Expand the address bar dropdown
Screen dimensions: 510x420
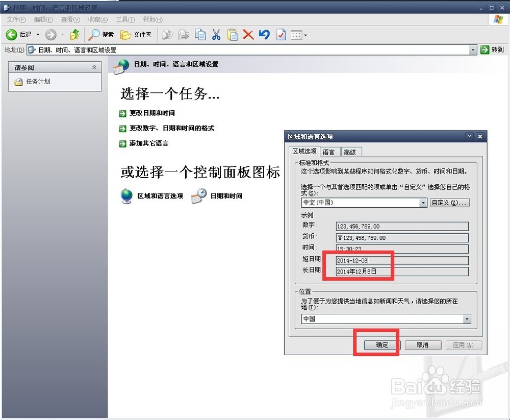[473, 50]
